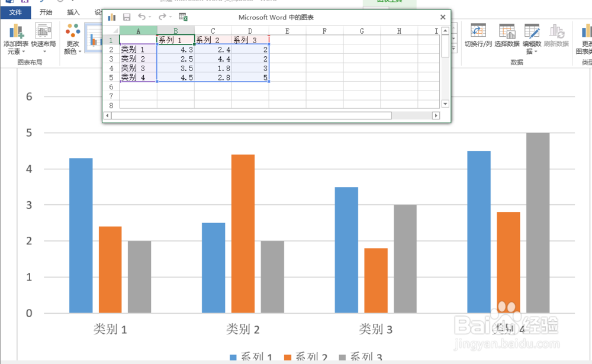The image size is (592, 364).
Task: Select cell 类别 4 in the sheet
Action: click(138, 78)
